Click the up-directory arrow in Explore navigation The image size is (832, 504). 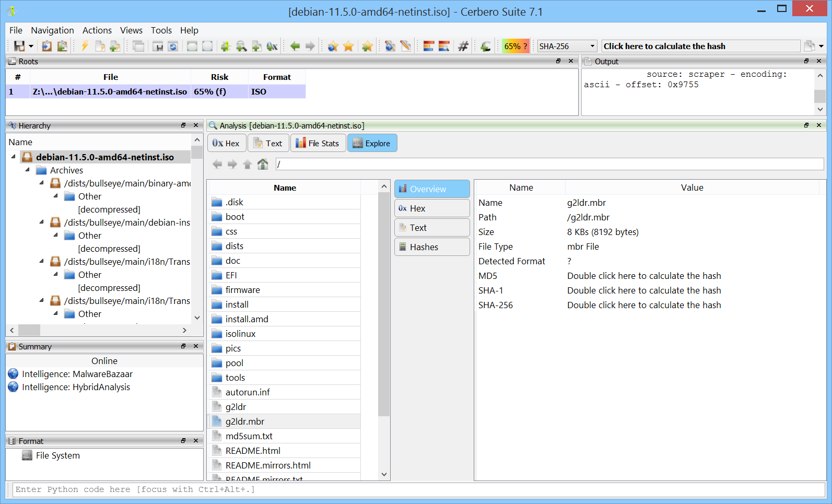click(248, 164)
